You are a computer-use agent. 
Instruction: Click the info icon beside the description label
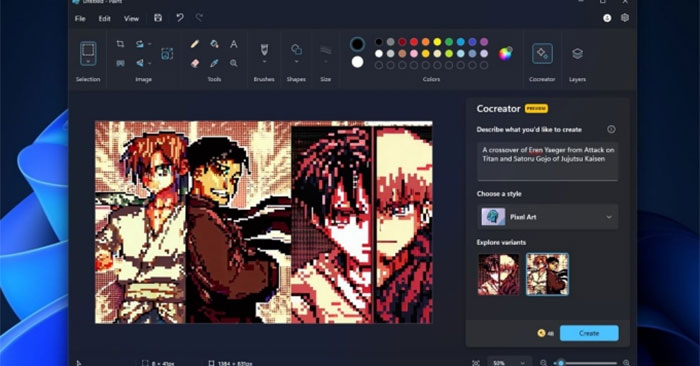pyautogui.click(x=611, y=129)
